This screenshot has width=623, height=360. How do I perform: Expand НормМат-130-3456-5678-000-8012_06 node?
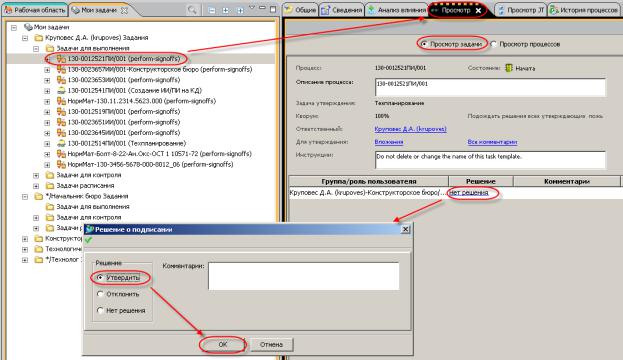47,165
